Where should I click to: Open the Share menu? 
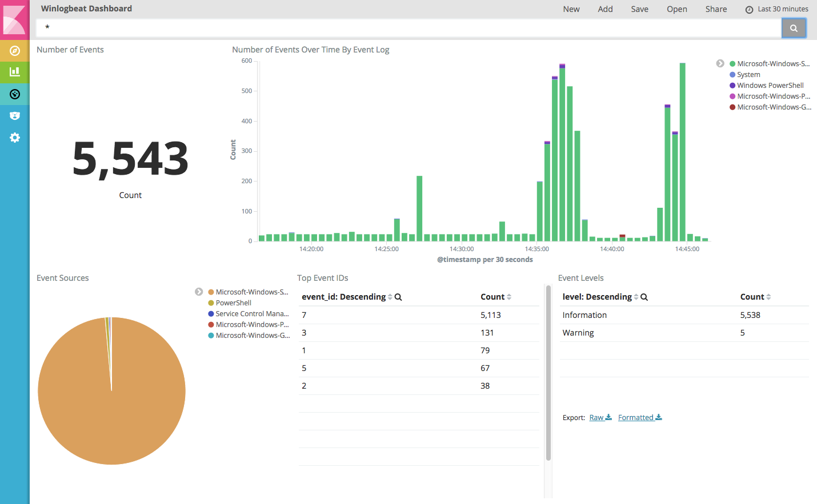(716, 9)
